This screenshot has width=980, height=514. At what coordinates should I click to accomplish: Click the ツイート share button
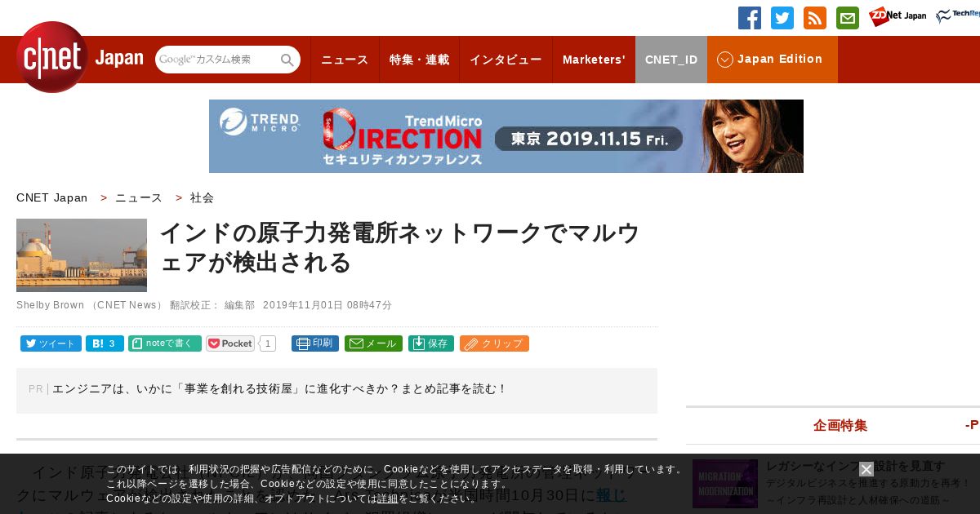click(51, 343)
